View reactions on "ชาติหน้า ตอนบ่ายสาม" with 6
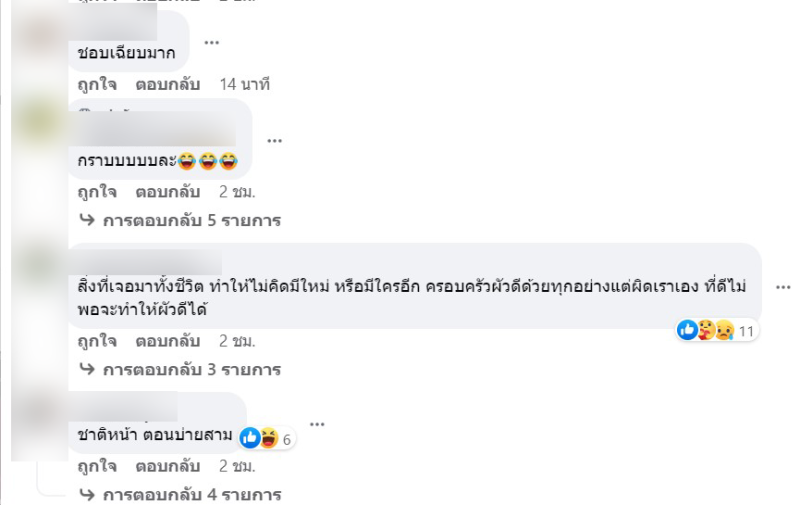The height and width of the screenshot is (505, 800). (x=266, y=439)
